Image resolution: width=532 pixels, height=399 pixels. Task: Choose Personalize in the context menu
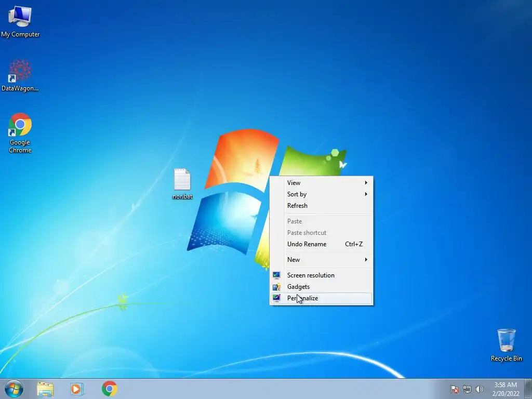tap(321, 298)
